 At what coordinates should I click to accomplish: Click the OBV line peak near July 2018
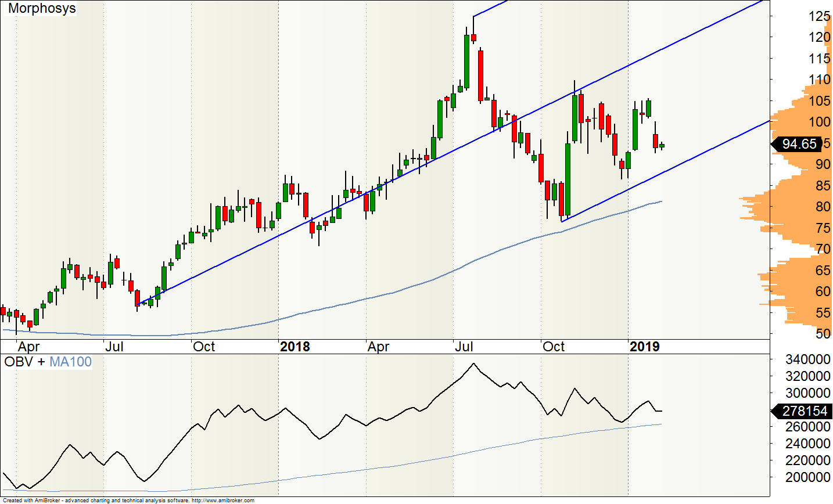click(x=473, y=363)
